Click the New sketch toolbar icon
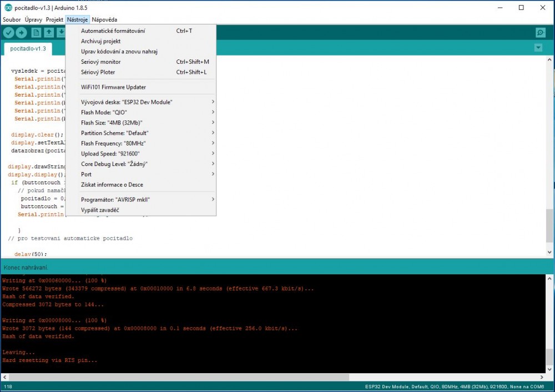The image size is (555, 392). 36,33
